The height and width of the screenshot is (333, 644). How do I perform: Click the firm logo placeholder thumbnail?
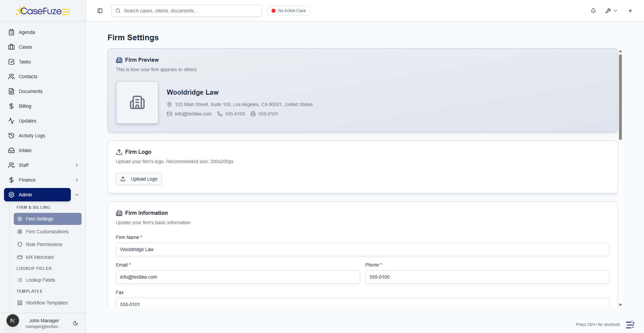pos(137,102)
